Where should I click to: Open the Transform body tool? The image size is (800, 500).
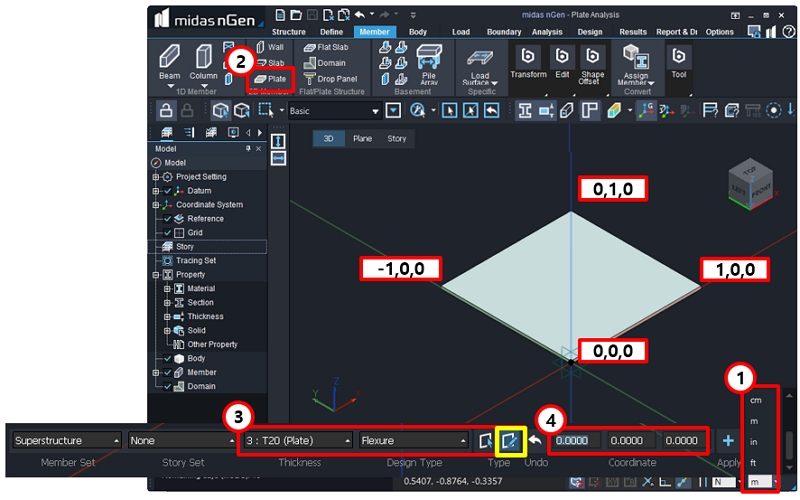point(528,62)
